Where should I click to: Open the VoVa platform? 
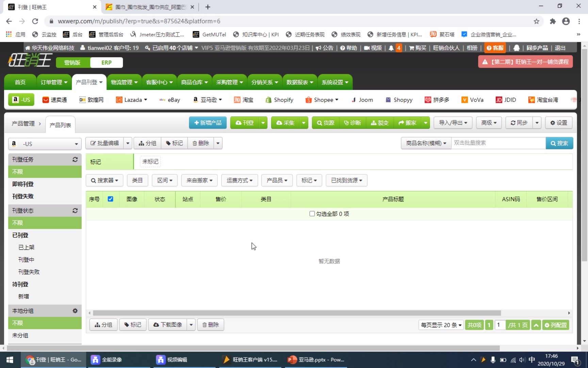click(x=472, y=100)
